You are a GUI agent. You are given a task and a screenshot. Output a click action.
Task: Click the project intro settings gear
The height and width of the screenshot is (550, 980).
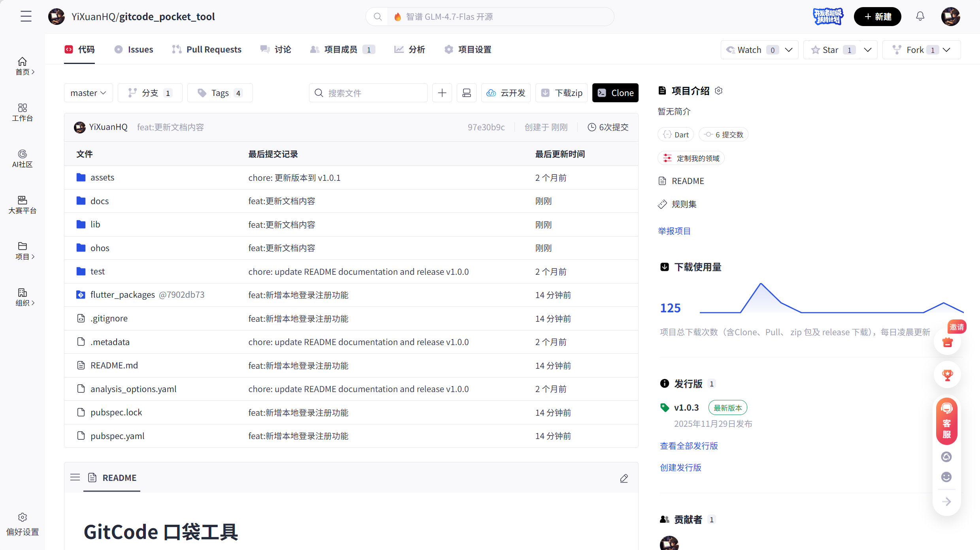pos(719,91)
